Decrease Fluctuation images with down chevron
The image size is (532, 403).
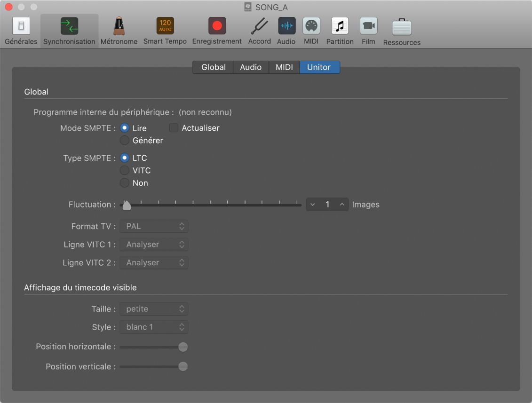tap(312, 205)
